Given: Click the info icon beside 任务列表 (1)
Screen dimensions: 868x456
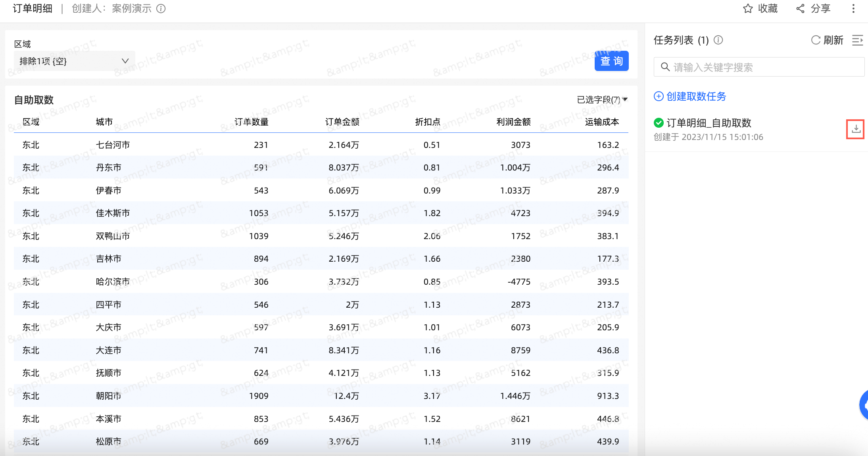Looking at the screenshot, I should 718,40.
